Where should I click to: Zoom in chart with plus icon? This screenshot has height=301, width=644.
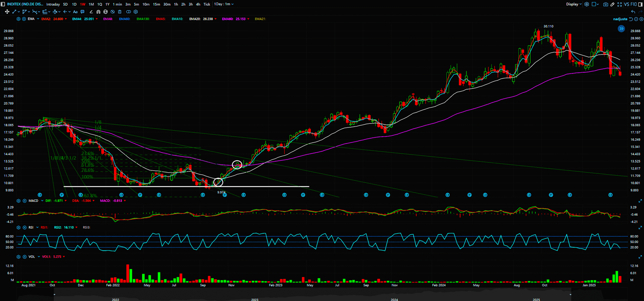(641, 19)
